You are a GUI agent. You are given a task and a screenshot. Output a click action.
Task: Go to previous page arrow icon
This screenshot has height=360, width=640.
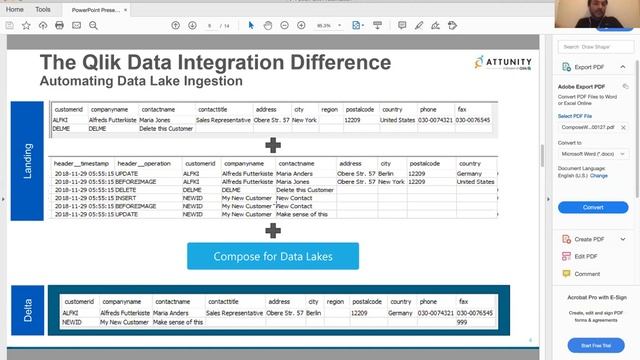pyautogui.click(x=176, y=25)
